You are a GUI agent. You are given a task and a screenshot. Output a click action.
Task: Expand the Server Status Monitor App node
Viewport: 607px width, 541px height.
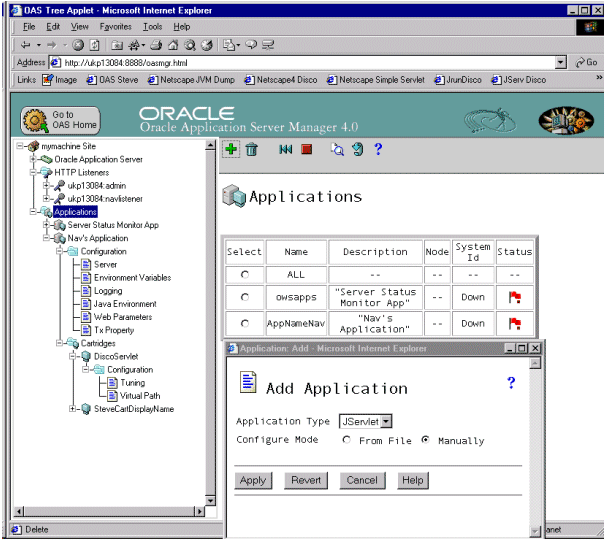click(46, 225)
